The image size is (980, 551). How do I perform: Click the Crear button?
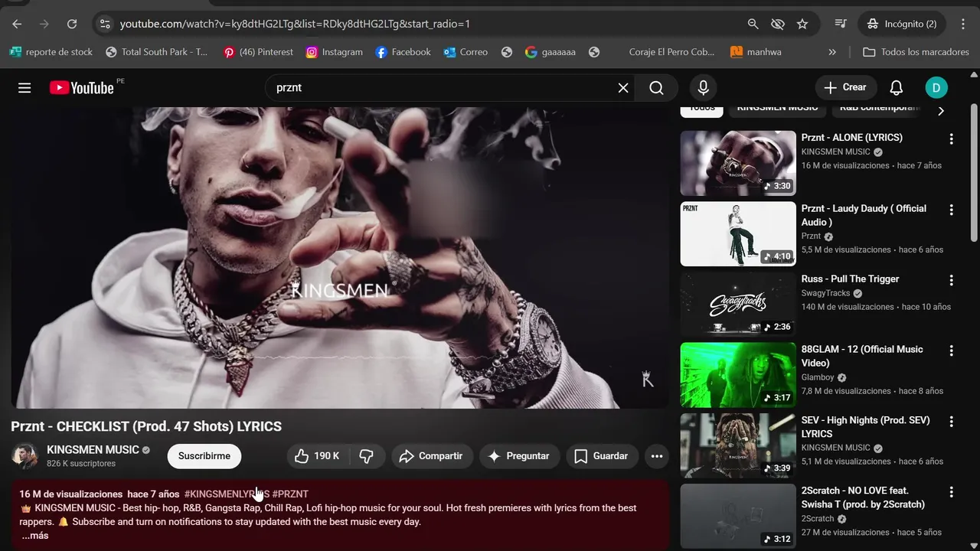(x=845, y=87)
